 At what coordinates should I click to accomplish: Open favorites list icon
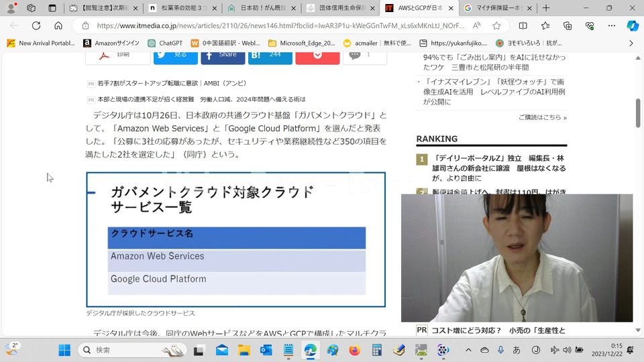point(545,25)
